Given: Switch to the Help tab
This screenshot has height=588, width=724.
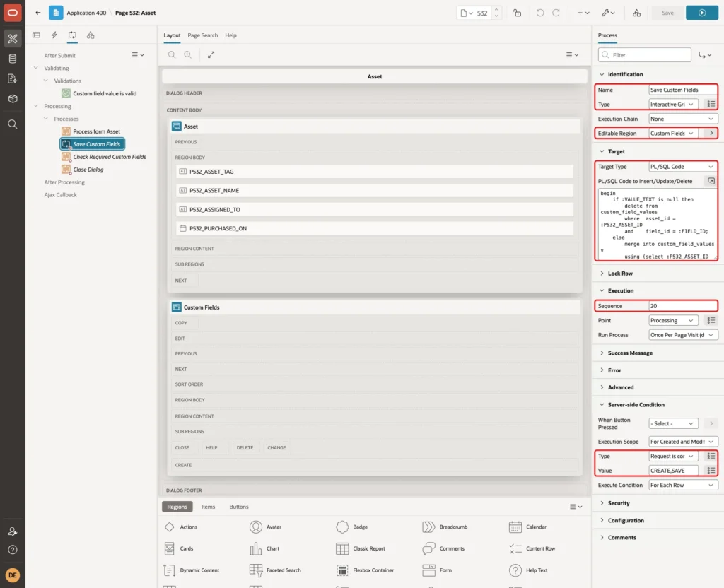Looking at the screenshot, I should pyautogui.click(x=231, y=35).
